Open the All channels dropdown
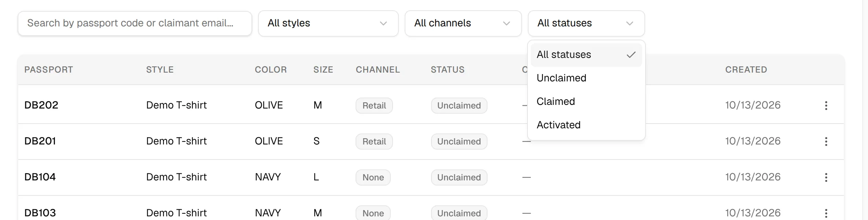Viewport: 868px width, 220px height. [463, 23]
